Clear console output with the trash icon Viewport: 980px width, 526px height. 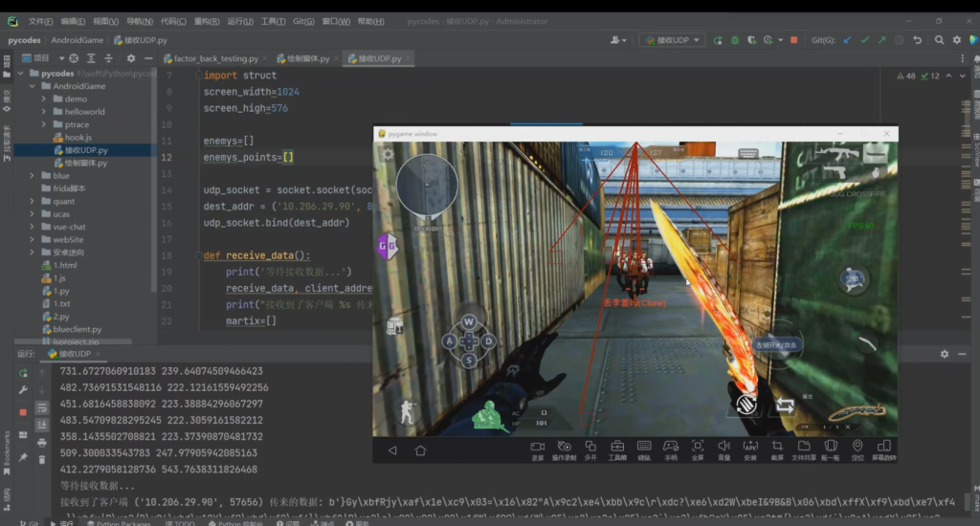point(42,459)
